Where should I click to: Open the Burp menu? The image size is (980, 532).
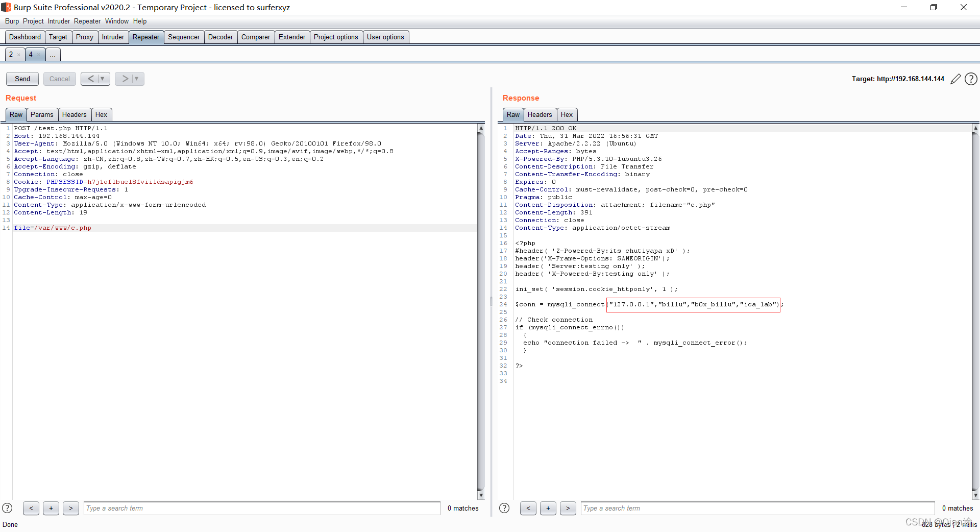tap(12, 21)
